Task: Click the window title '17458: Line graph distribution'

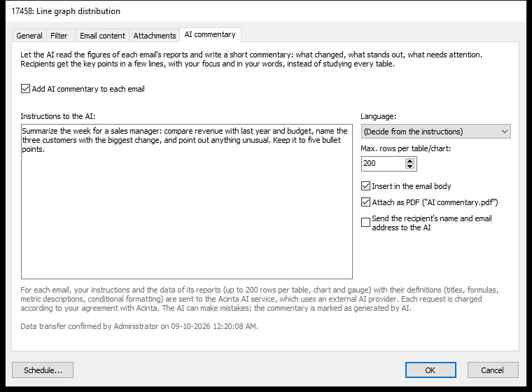Action: pyautogui.click(x=66, y=11)
